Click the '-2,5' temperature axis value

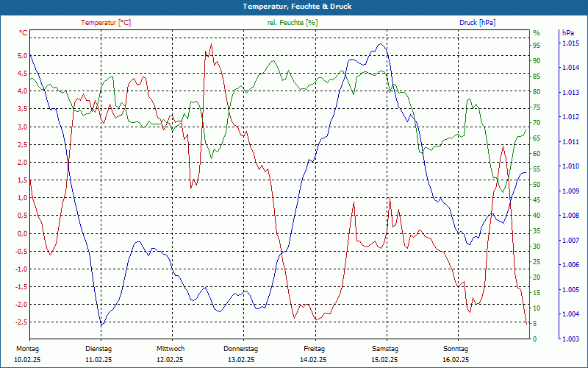(x=21, y=322)
